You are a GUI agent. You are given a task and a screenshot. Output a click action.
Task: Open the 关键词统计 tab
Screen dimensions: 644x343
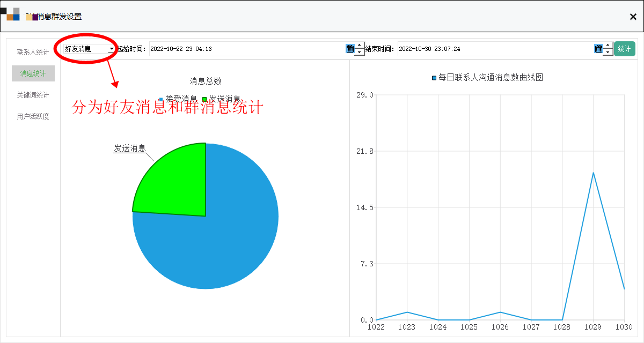click(x=33, y=95)
